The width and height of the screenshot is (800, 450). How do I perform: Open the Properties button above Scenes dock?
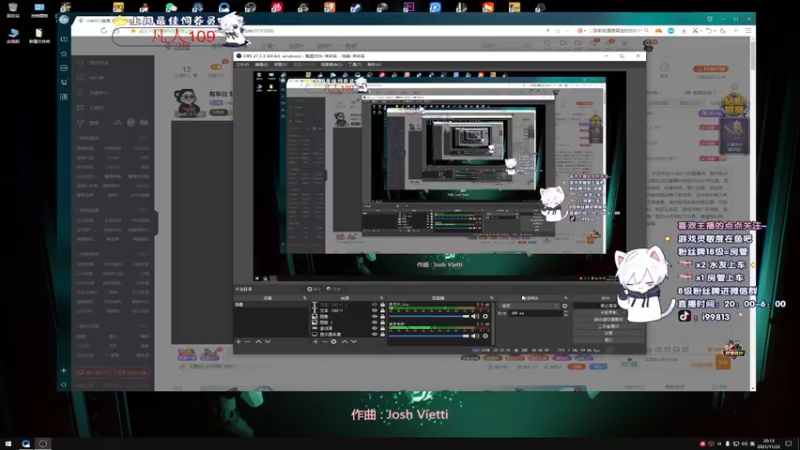pyautogui.click(x=314, y=289)
